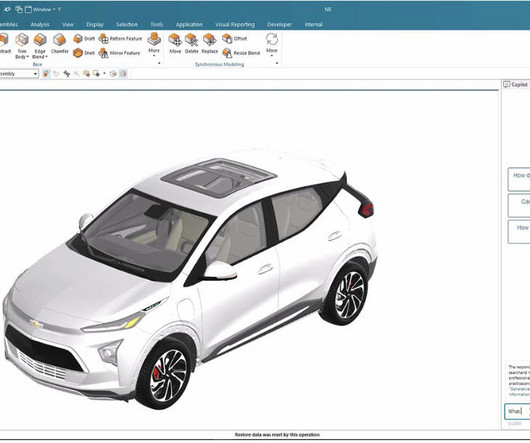
Task: Click the third Copilot suggestion starting 'How'
Action: pos(519,231)
